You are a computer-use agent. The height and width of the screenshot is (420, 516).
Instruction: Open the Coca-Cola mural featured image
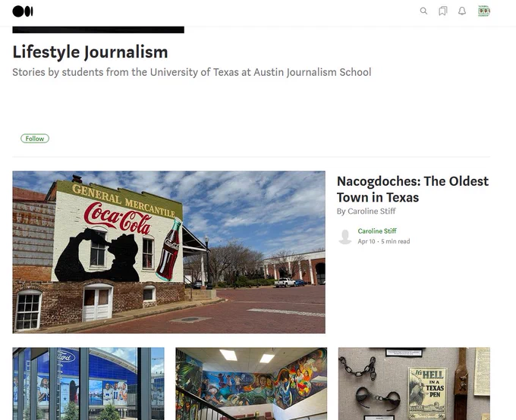coord(168,252)
